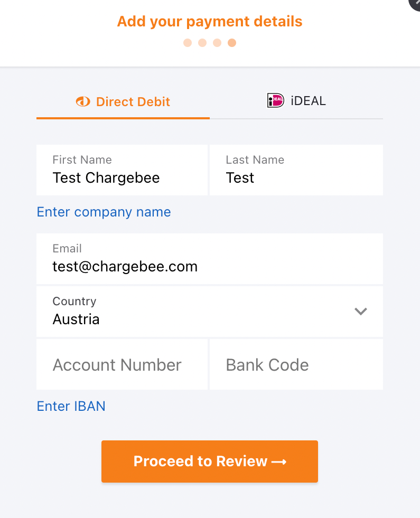Click the Enter company name link
This screenshot has height=518, width=420.
tap(104, 212)
